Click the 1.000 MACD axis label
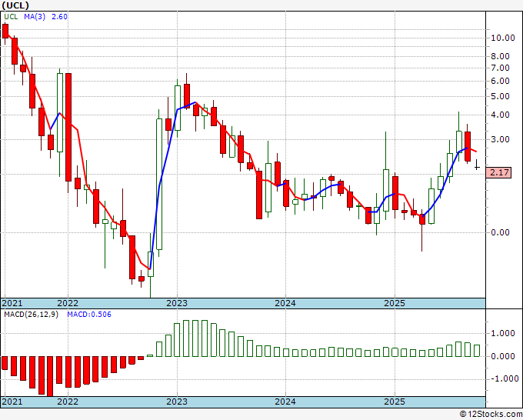This screenshot has height=420, width=523. click(x=502, y=333)
